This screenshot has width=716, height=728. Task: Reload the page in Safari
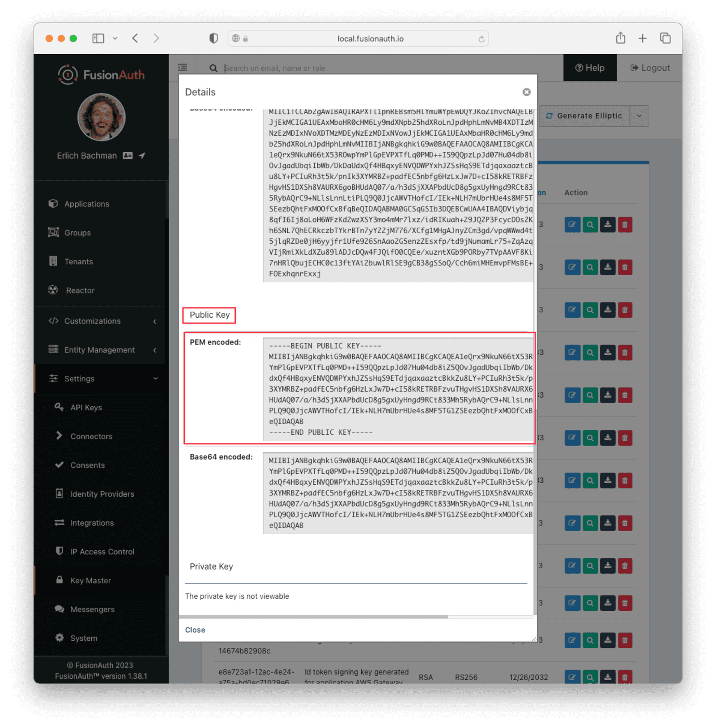(481, 39)
